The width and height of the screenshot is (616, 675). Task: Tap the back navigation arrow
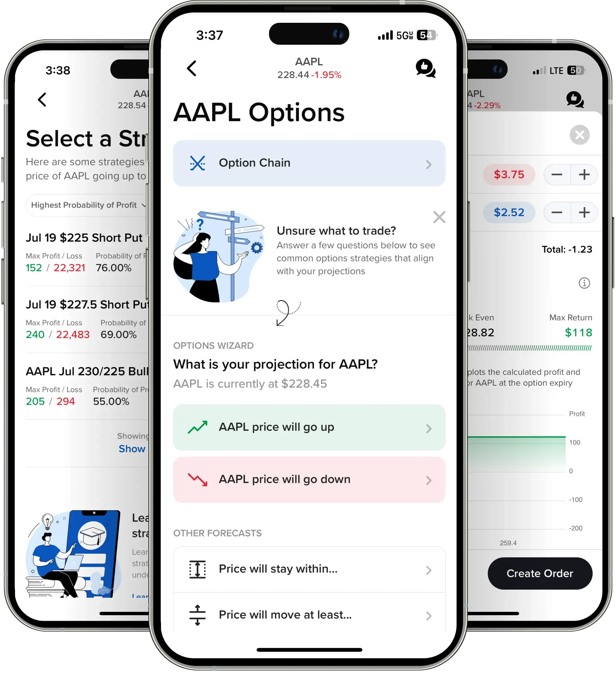coord(191,67)
